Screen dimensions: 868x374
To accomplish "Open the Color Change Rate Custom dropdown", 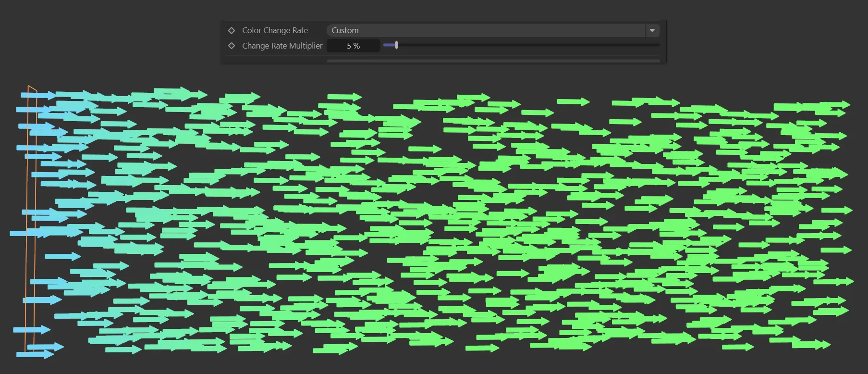I will tap(485, 30).
